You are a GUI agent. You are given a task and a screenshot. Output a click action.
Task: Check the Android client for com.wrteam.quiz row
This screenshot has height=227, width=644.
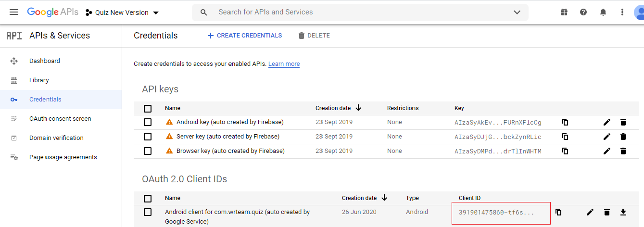[148, 212]
